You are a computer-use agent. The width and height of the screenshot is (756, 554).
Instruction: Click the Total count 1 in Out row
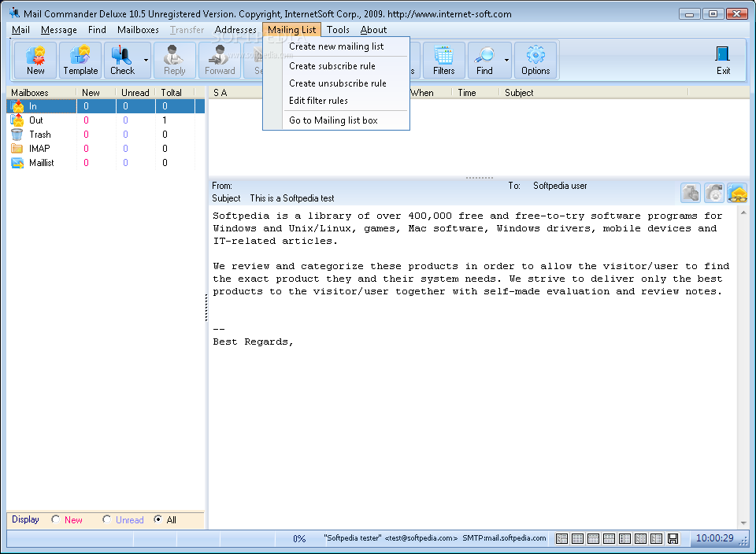165,120
